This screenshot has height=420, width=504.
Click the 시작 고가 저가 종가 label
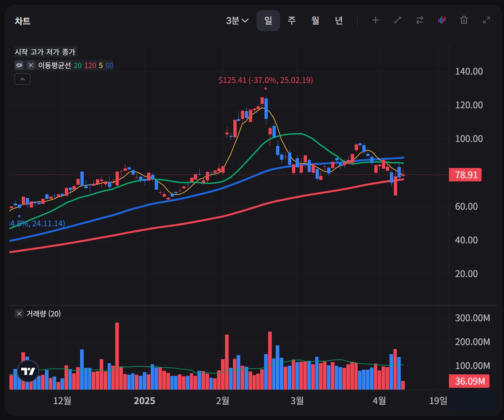click(45, 52)
